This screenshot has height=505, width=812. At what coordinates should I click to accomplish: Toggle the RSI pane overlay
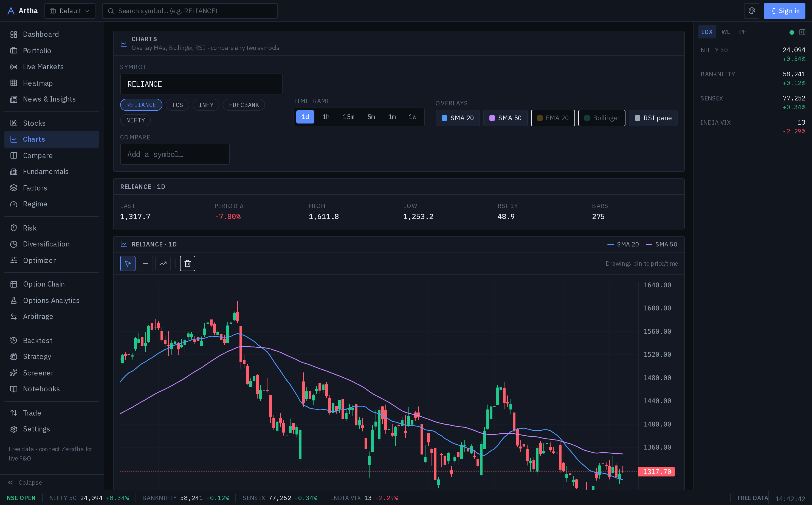pos(653,118)
